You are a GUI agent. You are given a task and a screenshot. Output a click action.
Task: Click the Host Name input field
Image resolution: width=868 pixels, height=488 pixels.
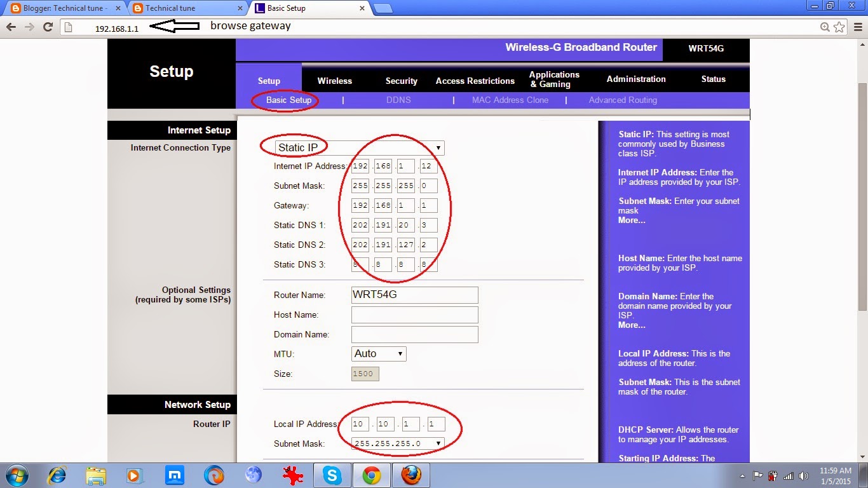point(414,315)
